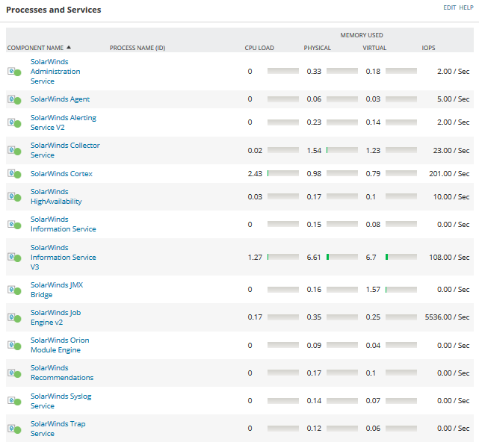Click status icon for SolarWinds Trap Service
Screen dimensions: 479x448
[x=14, y=429]
